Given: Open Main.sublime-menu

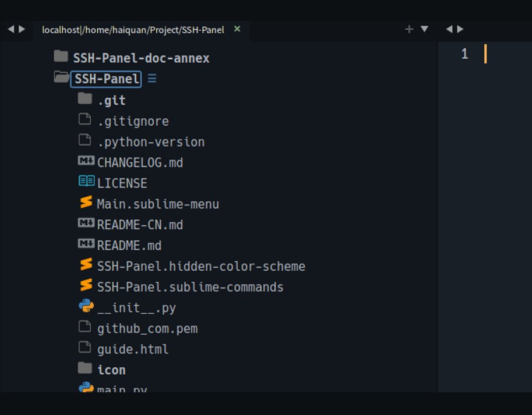Looking at the screenshot, I should (x=158, y=204).
